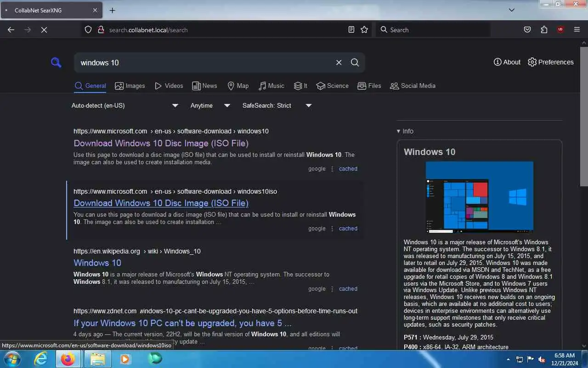Screen dimensions: 588x368
Task: Toggle reader view icon in address bar
Action: click(351, 29)
